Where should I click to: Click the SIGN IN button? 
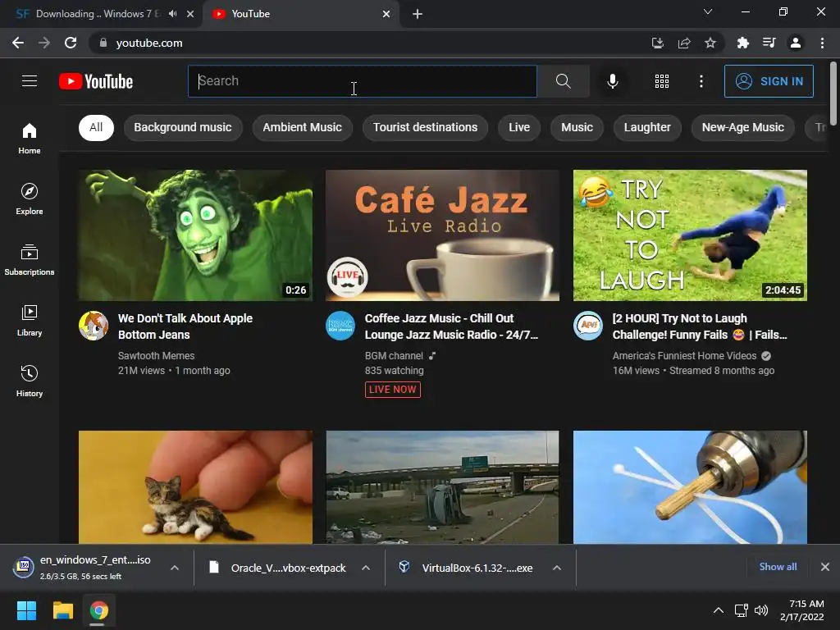[769, 81]
